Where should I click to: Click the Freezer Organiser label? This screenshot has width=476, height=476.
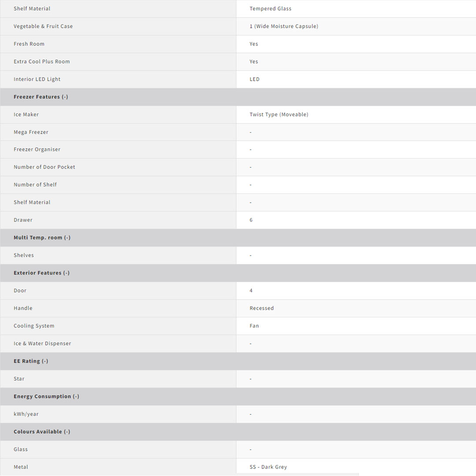[37, 149]
